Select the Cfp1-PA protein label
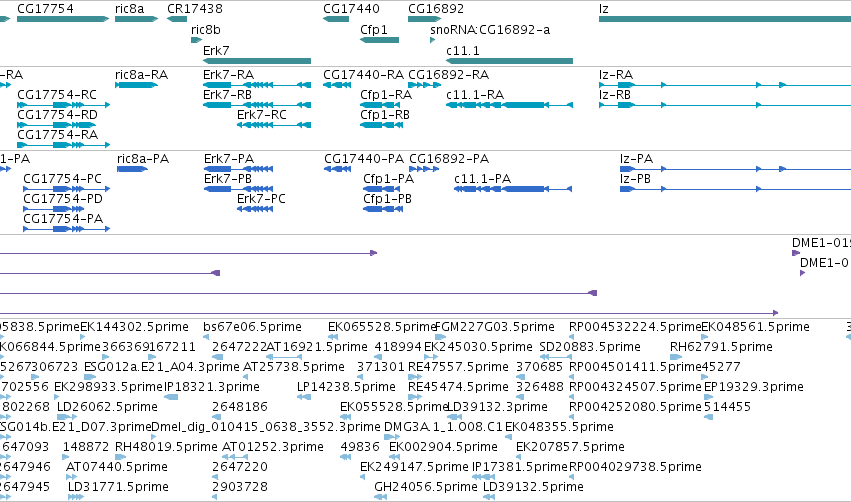The height and width of the screenshot is (502, 851). point(389,179)
